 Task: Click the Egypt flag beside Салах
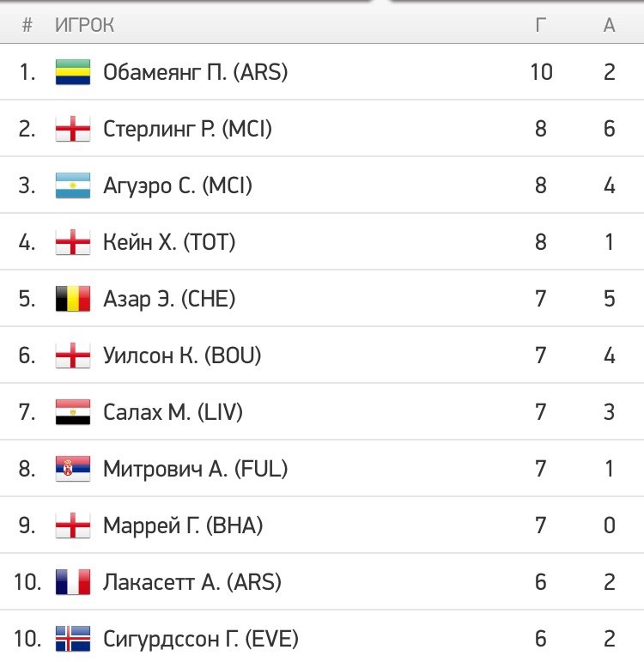click(x=73, y=412)
